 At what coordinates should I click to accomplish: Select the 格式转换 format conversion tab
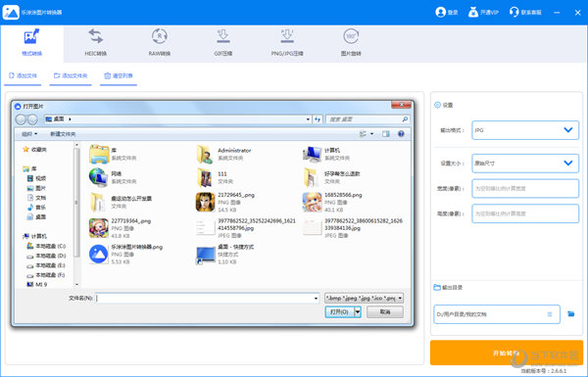(x=32, y=43)
